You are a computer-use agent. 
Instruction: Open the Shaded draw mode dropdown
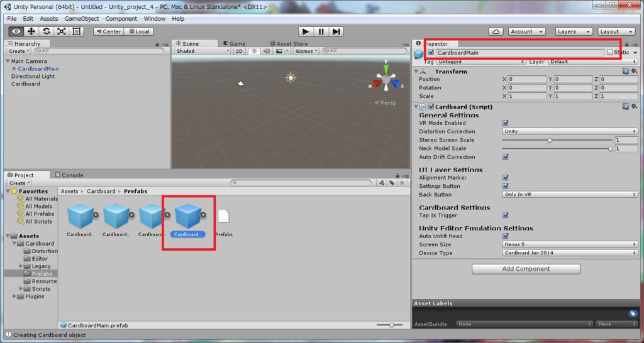tap(203, 51)
